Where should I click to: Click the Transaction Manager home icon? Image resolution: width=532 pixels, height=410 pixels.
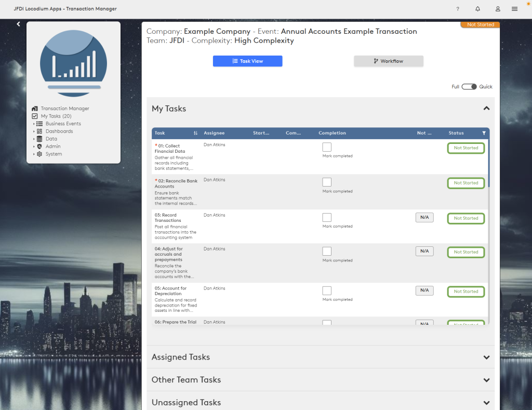pos(35,109)
